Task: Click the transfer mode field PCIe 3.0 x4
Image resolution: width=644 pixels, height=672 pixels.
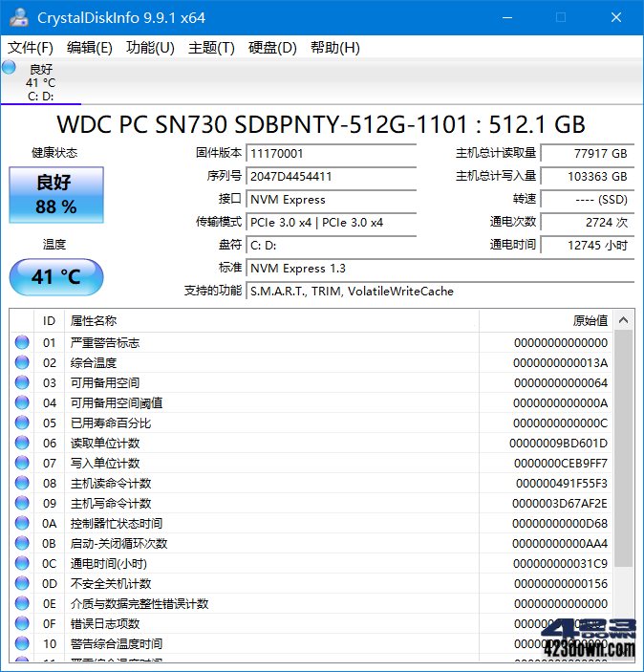Action: (332, 223)
